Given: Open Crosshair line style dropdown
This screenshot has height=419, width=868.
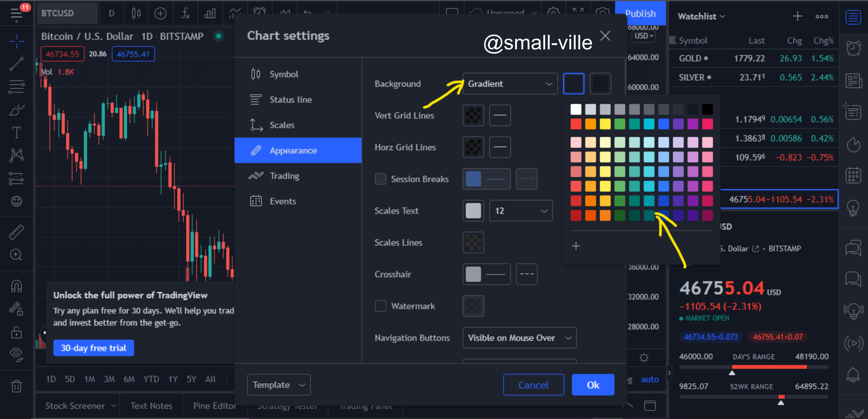Looking at the screenshot, I should 526,274.
